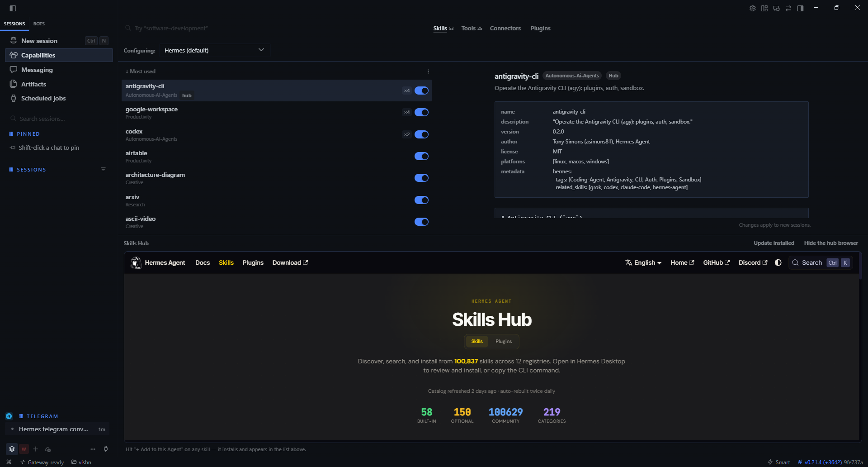This screenshot has height=467, width=868.
Task: Click the plus icon beside the W workspace
Action: click(35, 449)
